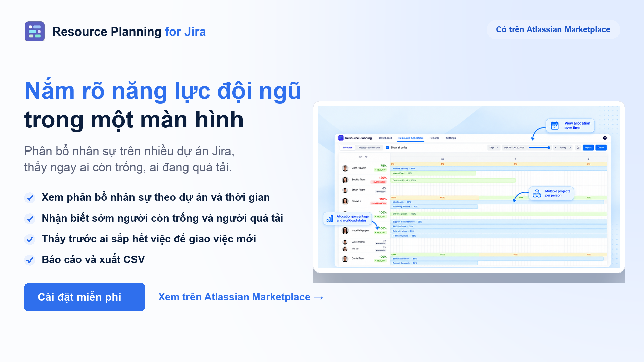Click Olivia Le's avatar
644x362 pixels.
click(345, 201)
